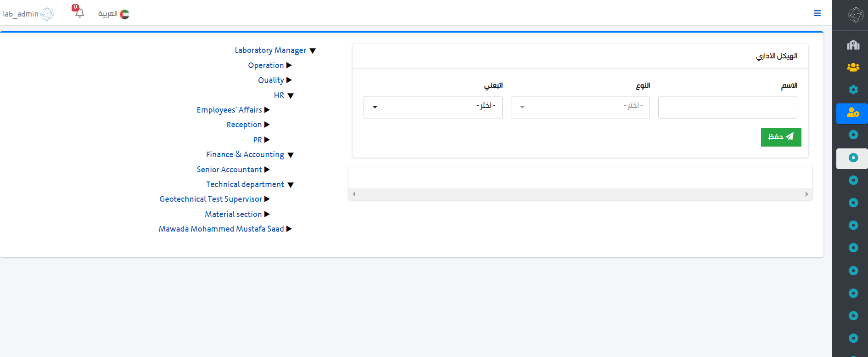
Task: Toggle the hamburger menu icon
Action: [x=817, y=13]
